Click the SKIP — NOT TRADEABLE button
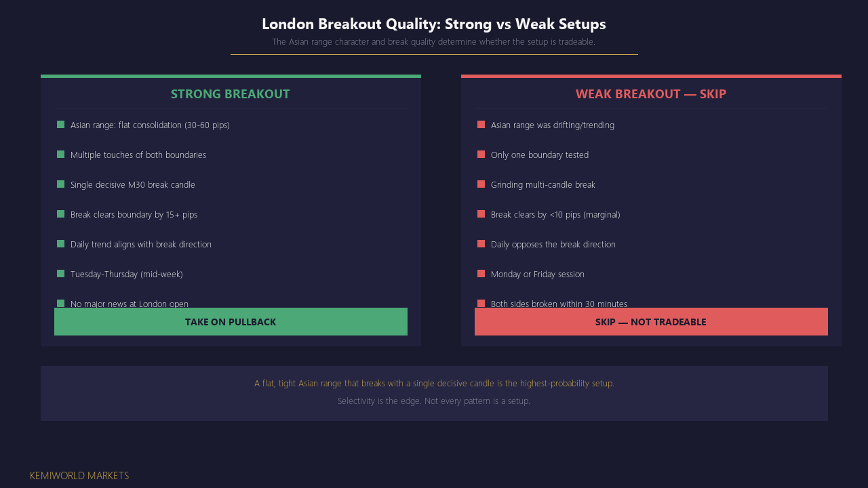Screen dimensions: 868x488 coord(651,321)
